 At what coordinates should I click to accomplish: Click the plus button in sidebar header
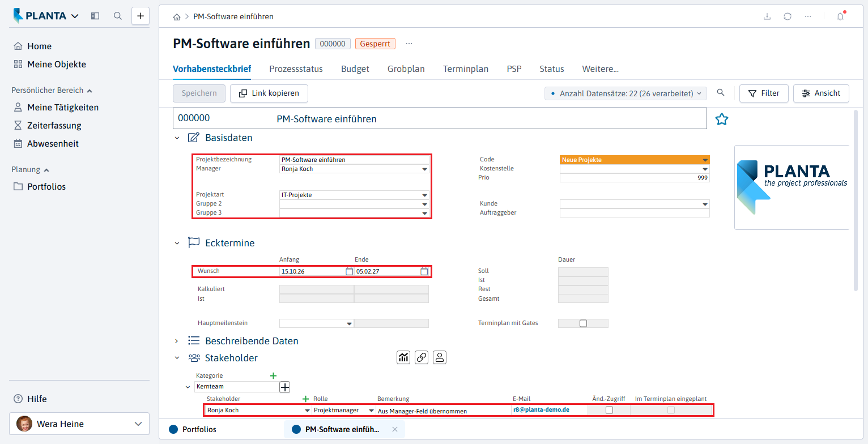point(141,16)
